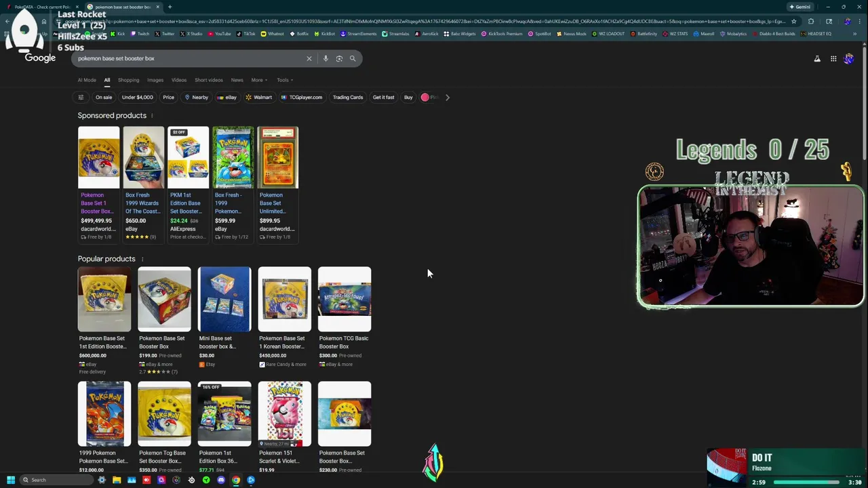Open Pokemon 151 Scarlet & Violet thumbnail
Screen dimensions: 868x488
284,414
